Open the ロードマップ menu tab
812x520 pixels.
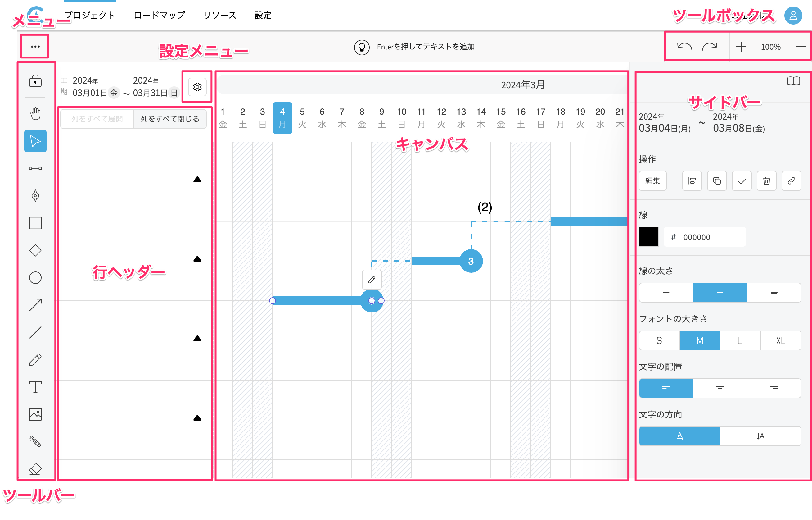coord(159,15)
